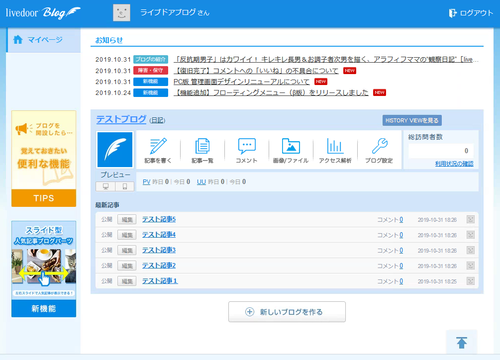Open the テスト記事4 article link
Viewport: 500px width, 360px height.
pyautogui.click(x=159, y=235)
